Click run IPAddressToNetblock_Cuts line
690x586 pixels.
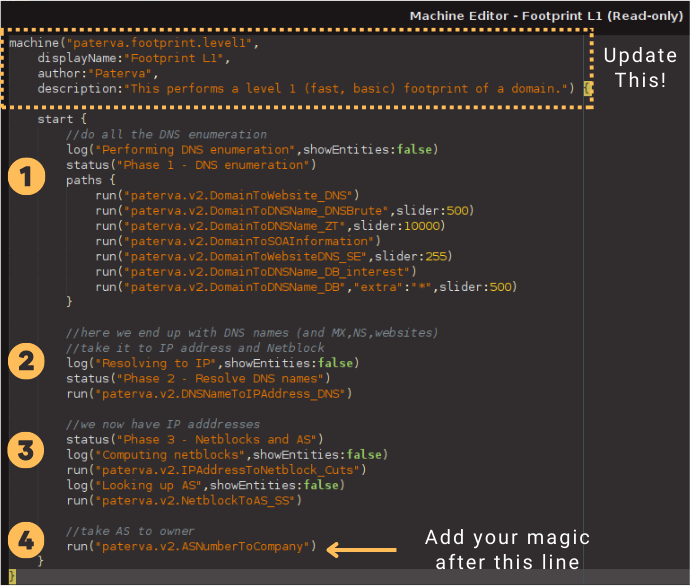point(217,470)
